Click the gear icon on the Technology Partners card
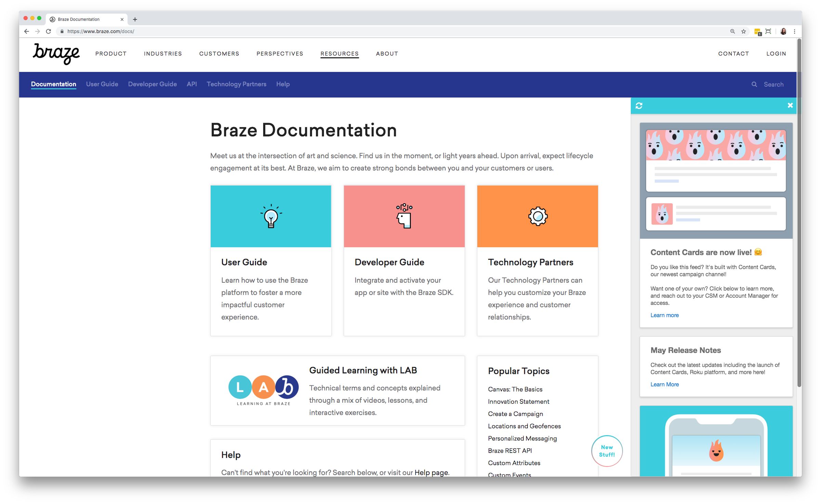The image size is (821, 504). pos(537,216)
